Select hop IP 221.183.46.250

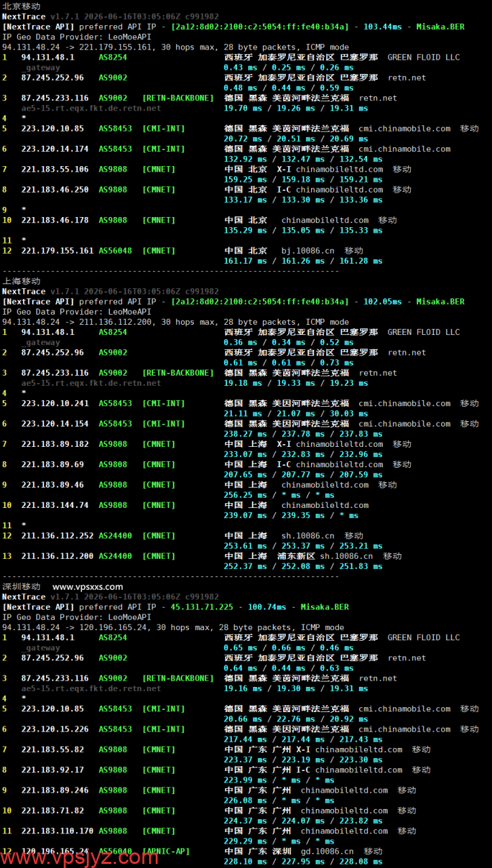coord(55,189)
